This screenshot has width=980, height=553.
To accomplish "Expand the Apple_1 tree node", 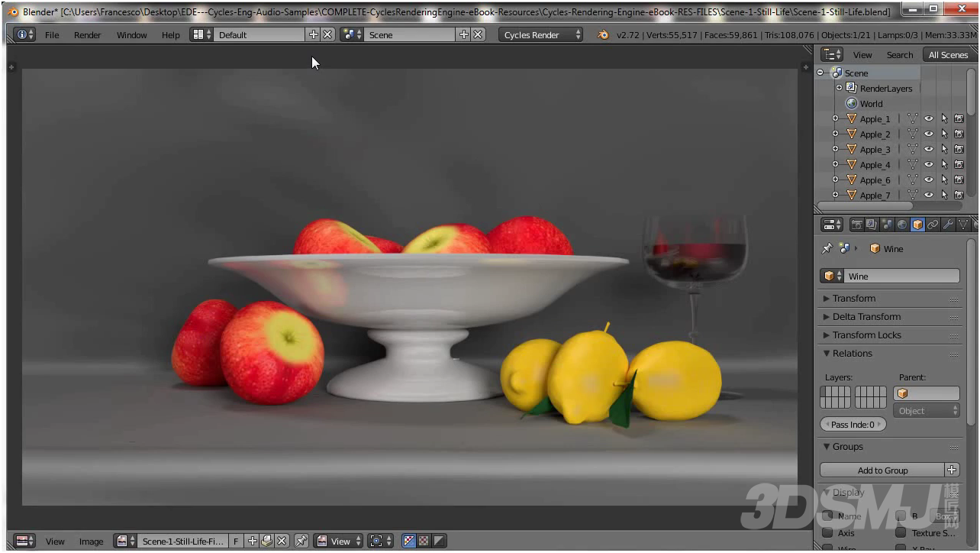I will [x=835, y=118].
